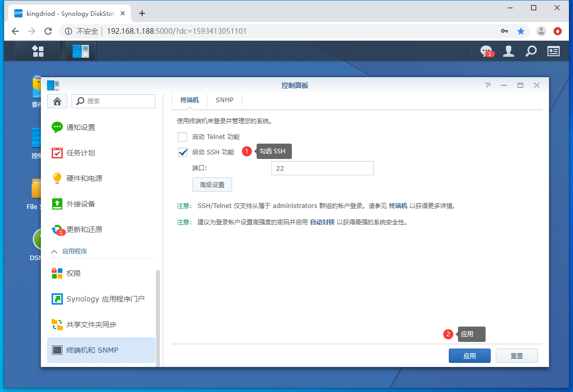Screen dimensions: 573x392
Task: Enable 启动 Telnet 功能 checkbox
Action: pyautogui.click(x=182, y=136)
